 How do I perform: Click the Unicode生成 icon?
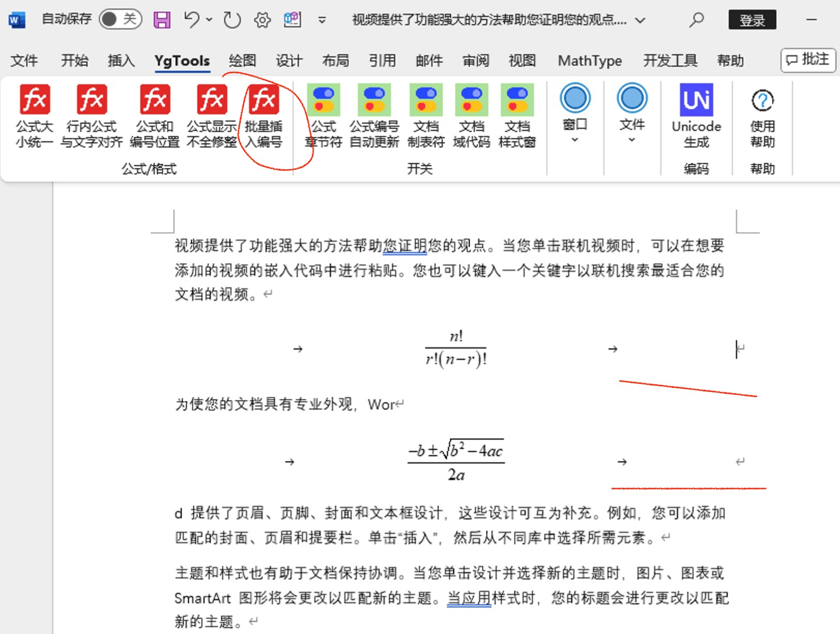pos(696,116)
